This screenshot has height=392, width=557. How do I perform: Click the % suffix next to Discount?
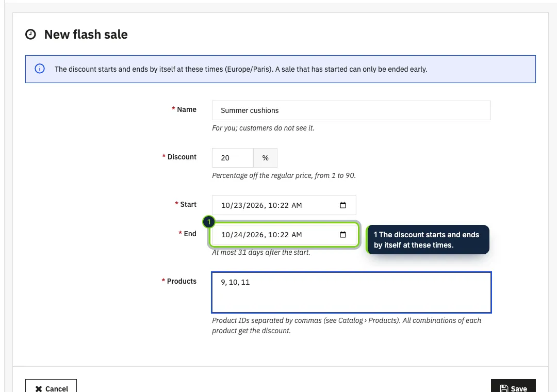266,158
